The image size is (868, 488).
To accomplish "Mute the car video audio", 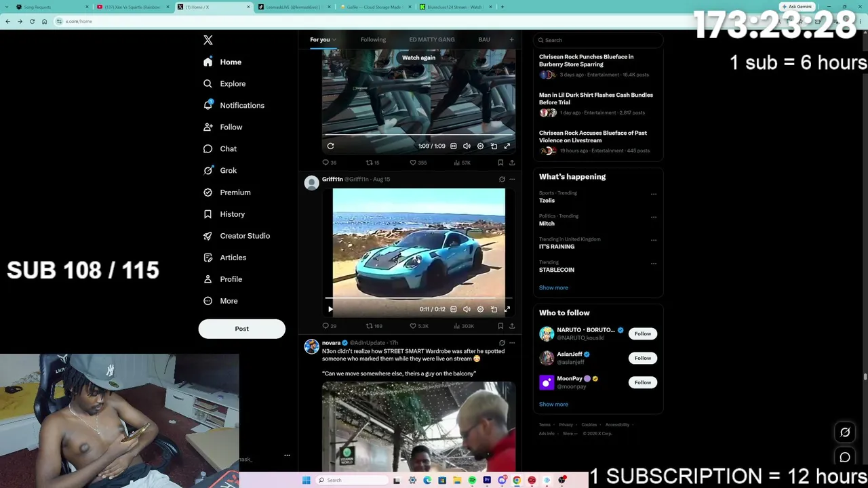I will (467, 309).
